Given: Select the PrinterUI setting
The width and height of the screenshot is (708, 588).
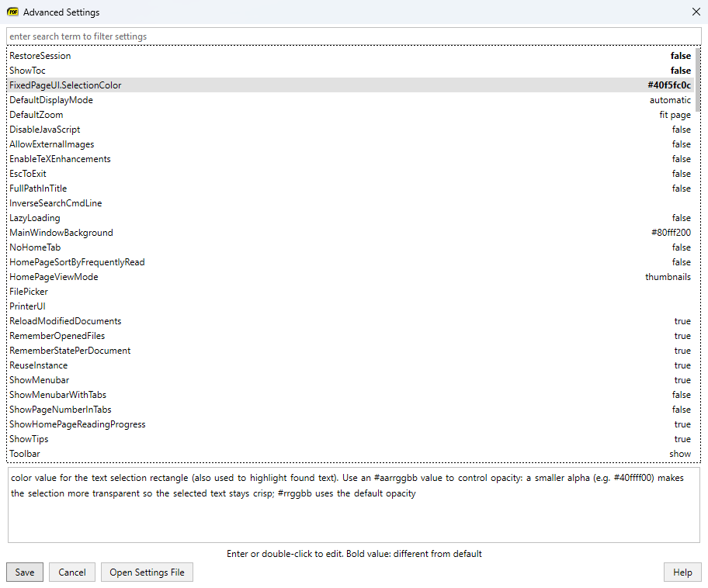Looking at the screenshot, I should click(x=350, y=306).
